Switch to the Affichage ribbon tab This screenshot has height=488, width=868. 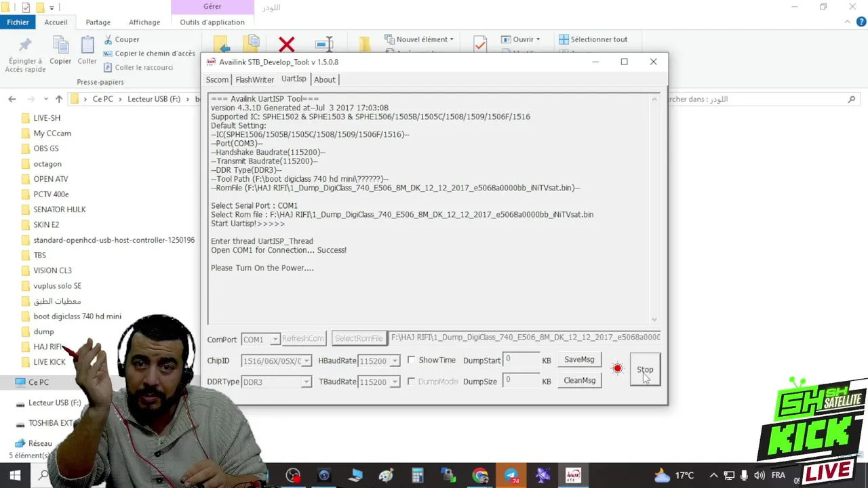[144, 22]
